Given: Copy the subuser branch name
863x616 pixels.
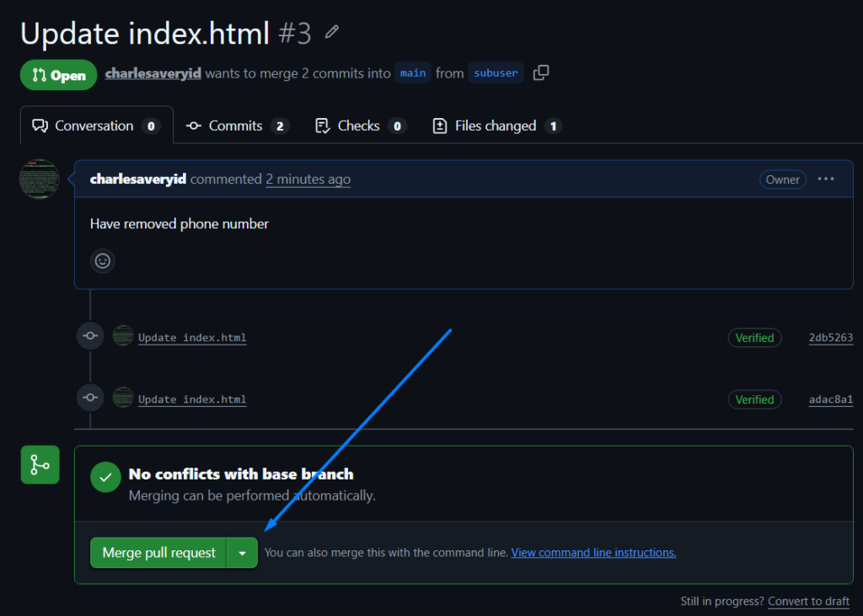Looking at the screenshot, I should pyautogui.click(x=541, y=72).
